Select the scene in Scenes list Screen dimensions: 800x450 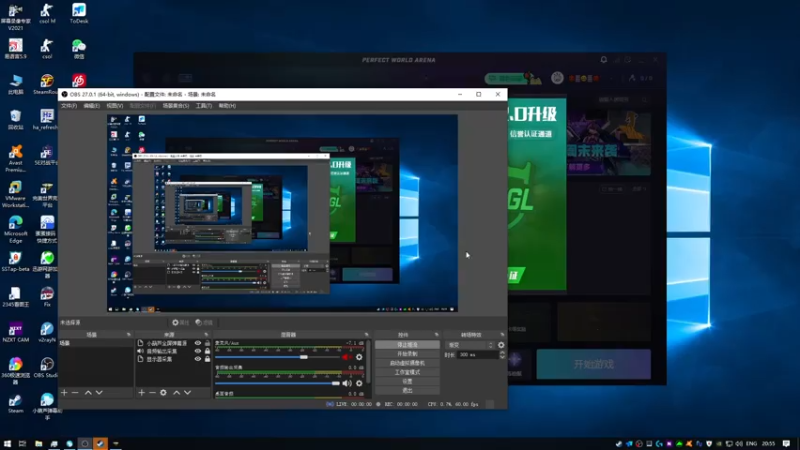(x=96, y=343)
